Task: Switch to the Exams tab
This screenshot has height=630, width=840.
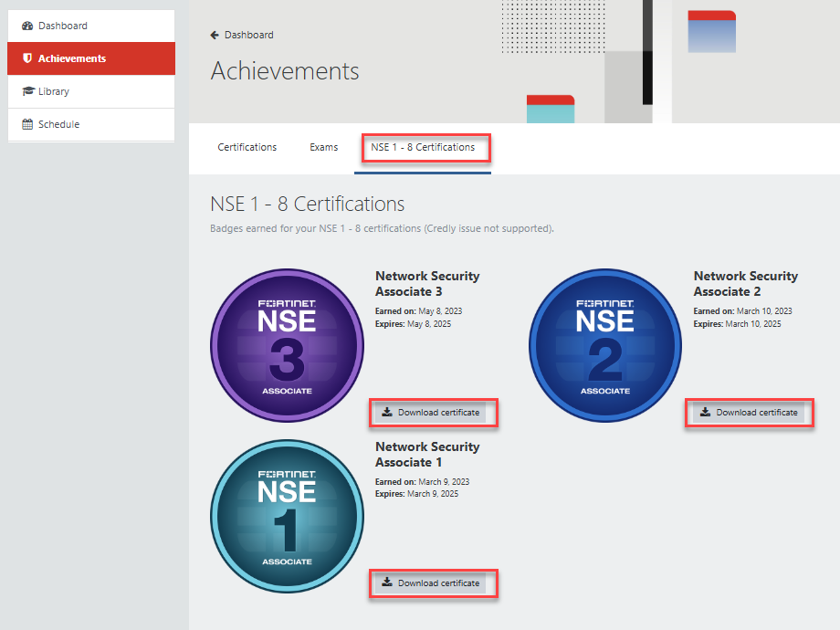Action: 323,147
